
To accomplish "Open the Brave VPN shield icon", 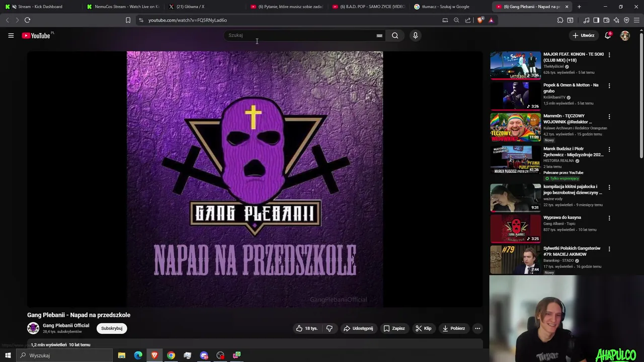I will pyautogui.click(x=626, y=20).
